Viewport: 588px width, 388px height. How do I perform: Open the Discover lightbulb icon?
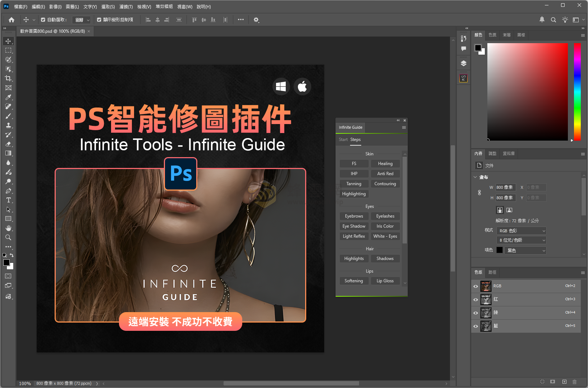(565, 20)
